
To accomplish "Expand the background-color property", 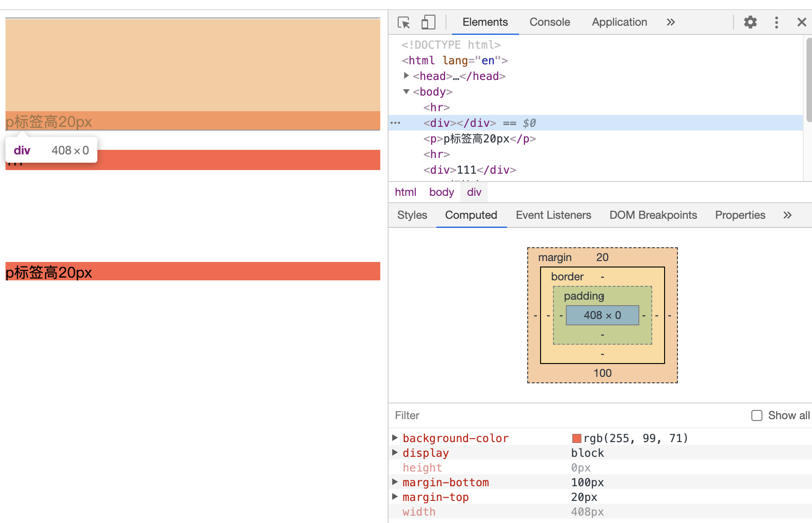I will (395, 438).
